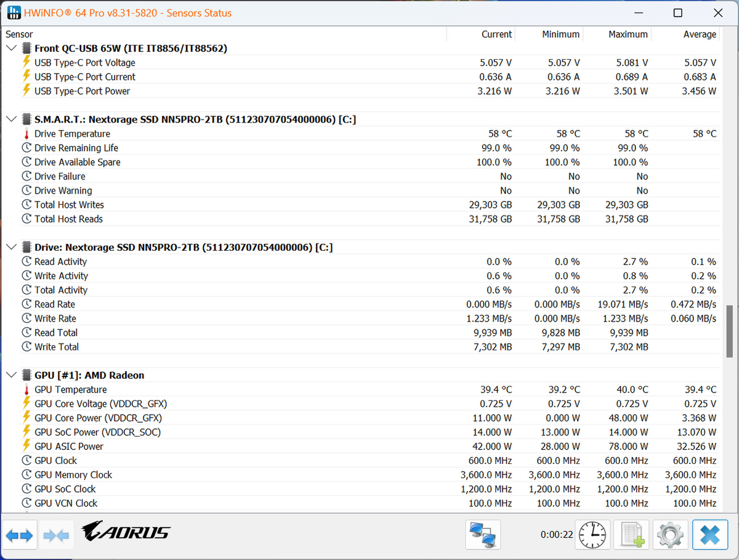Click the expand-layout blue arrows button
Screen dimensions: 739x560
click(20, 535)
